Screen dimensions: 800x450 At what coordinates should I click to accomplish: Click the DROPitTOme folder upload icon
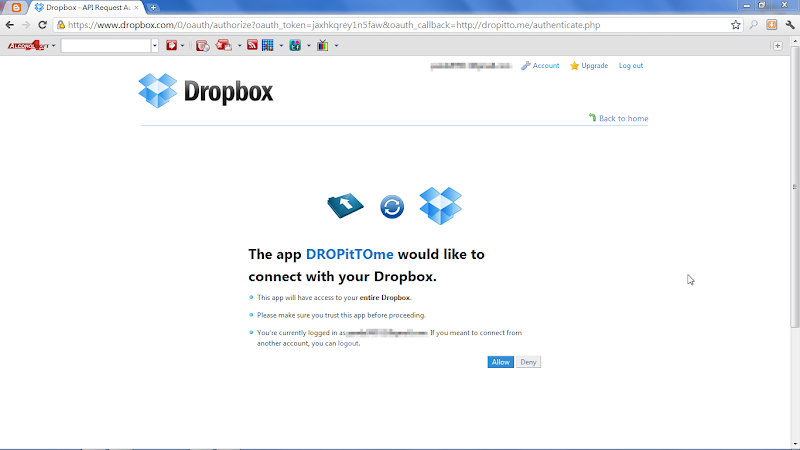click(x=345, y=206)
